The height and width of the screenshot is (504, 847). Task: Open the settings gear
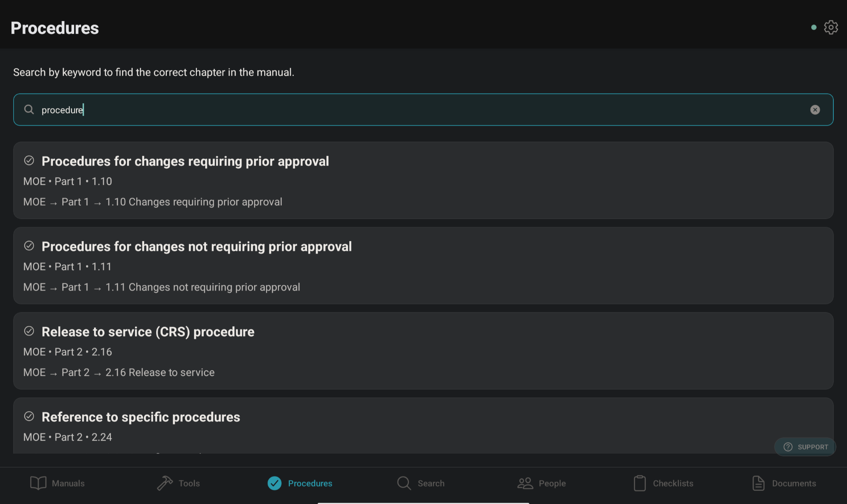pos(831,27)
